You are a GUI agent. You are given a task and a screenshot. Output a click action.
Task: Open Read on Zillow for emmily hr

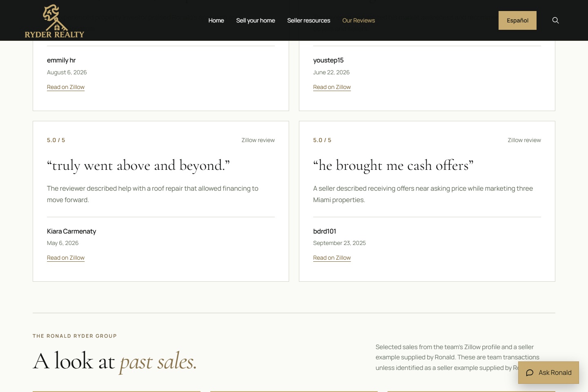tap(66, 87)
